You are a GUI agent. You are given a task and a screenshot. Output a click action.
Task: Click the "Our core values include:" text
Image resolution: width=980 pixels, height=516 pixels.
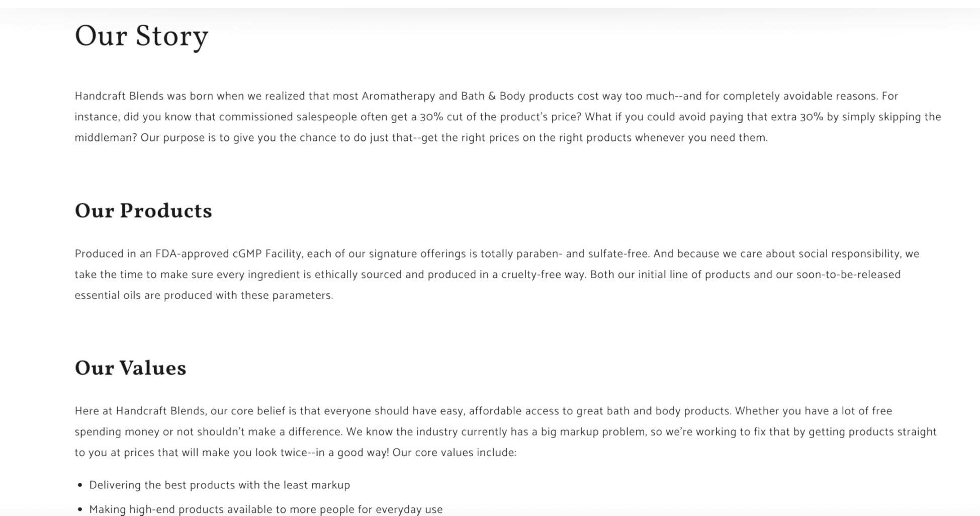(x=454, y=453)
